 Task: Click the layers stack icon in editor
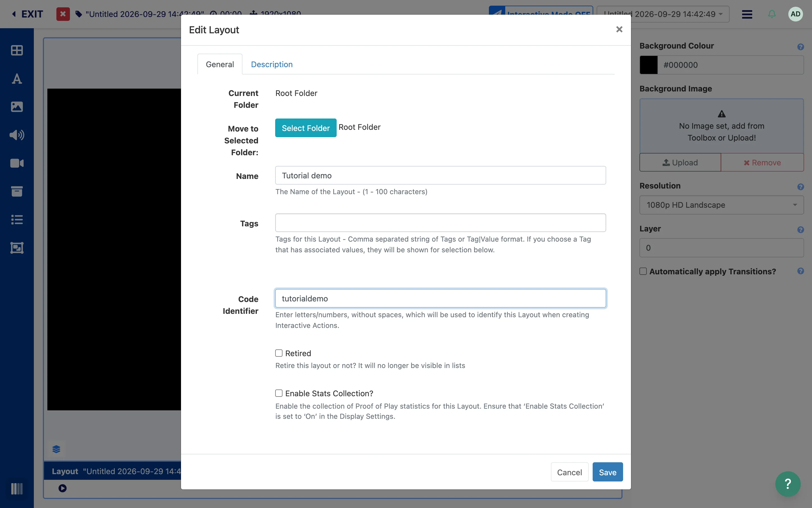click(x=56, y=449)
